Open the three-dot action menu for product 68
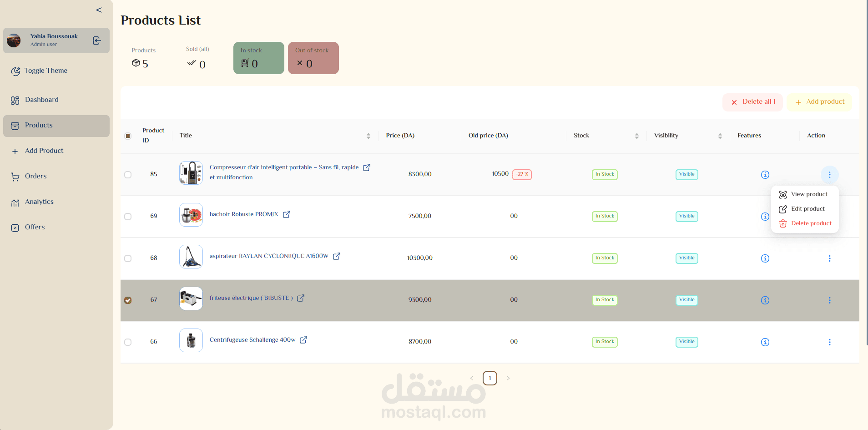Image resolution: width=868 pixels, height=430 pixels. [830, 258]
